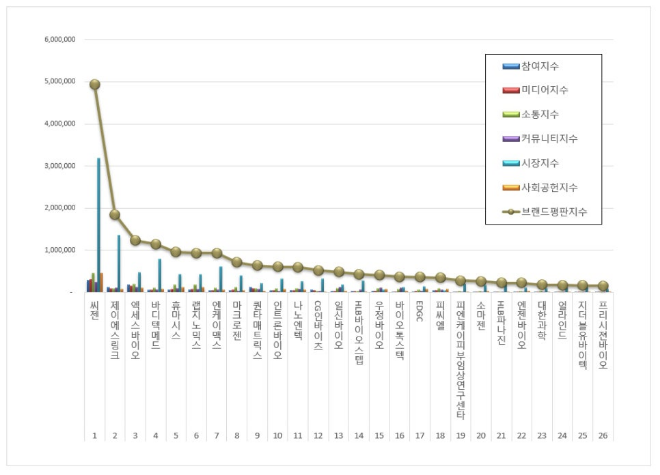
Task: Click rank number 26 on the axis
Action: (603, 436)
